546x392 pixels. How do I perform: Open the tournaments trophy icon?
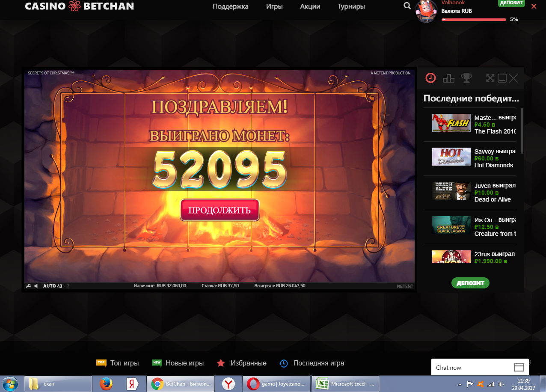pyautogui.click(x=466, y=78)
